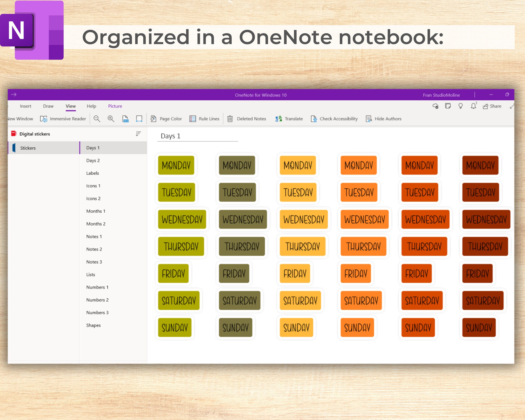This screenshot has width=525, height=420.
Task: Open the Notes 3 page
Action: click(x=113, y=262)
